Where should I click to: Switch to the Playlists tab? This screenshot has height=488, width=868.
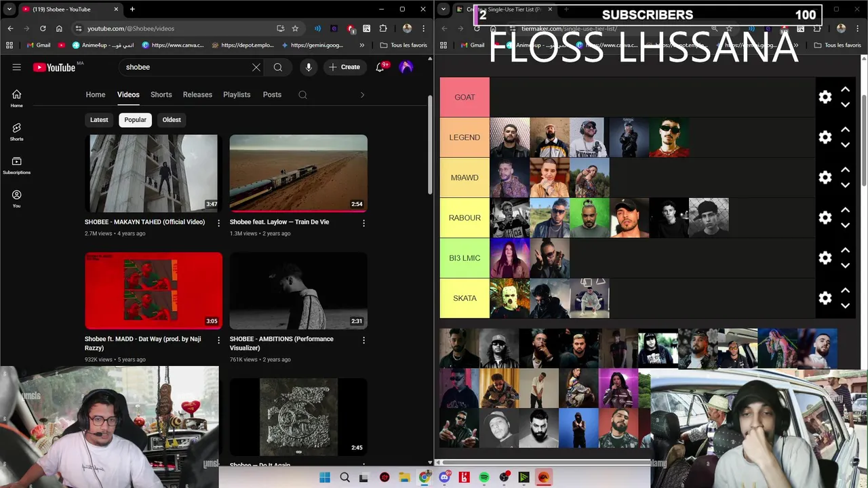[x=237, y=95]
